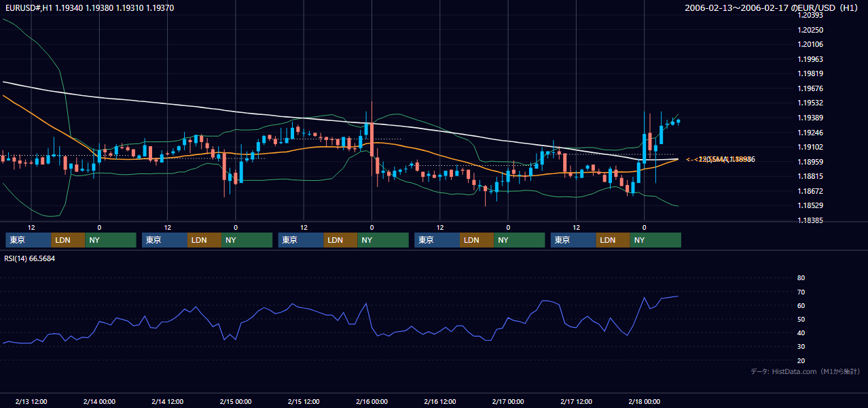Click price level 1.18959 on axis
Viewport: 868px width, 408px height.
(811, 162)
